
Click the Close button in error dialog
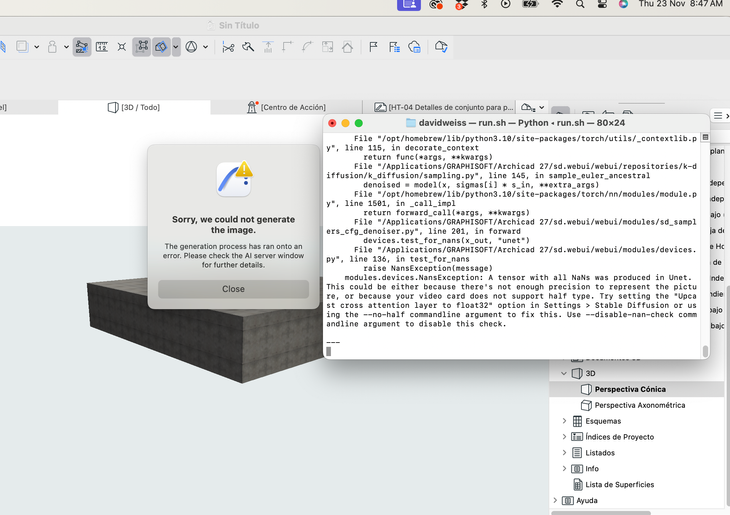click(x=233, y=289)
